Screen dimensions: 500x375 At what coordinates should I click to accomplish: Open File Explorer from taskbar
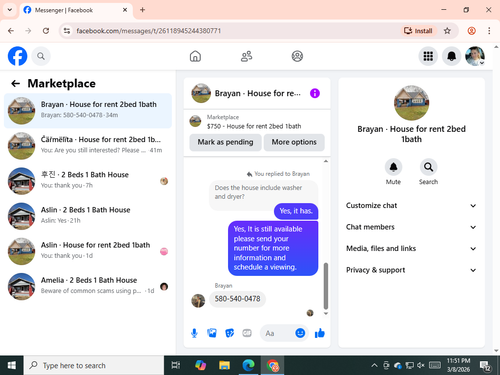[224, 365]
